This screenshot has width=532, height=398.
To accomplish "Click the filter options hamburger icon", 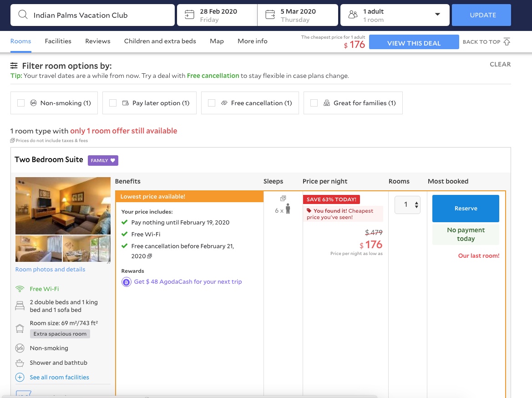I will (x=14, y=66).
